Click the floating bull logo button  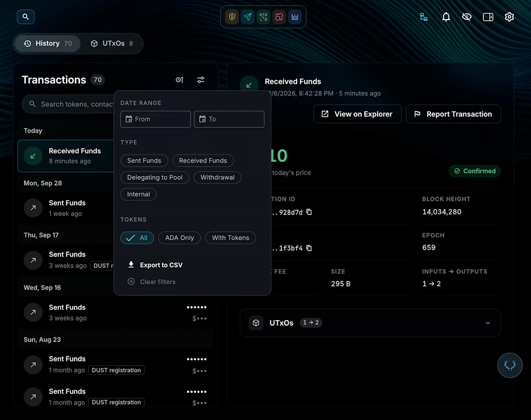pyautogui.click(x=510, y=365)
